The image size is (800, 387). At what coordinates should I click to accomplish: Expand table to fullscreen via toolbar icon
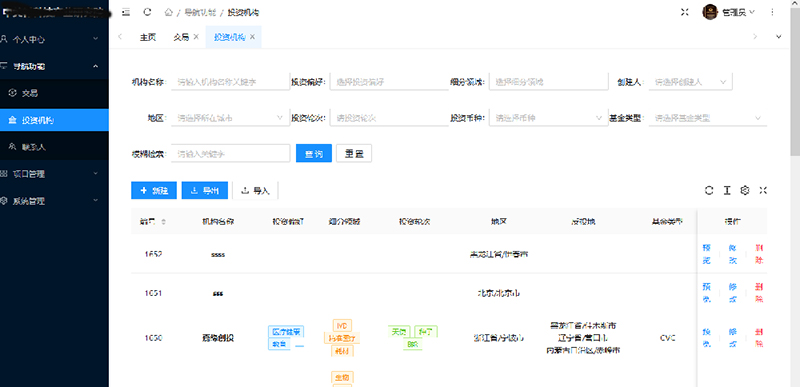click(x=763, y=190)
